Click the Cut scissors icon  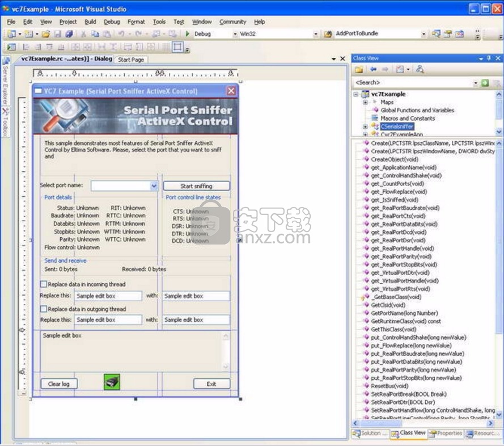click(83, 34)
